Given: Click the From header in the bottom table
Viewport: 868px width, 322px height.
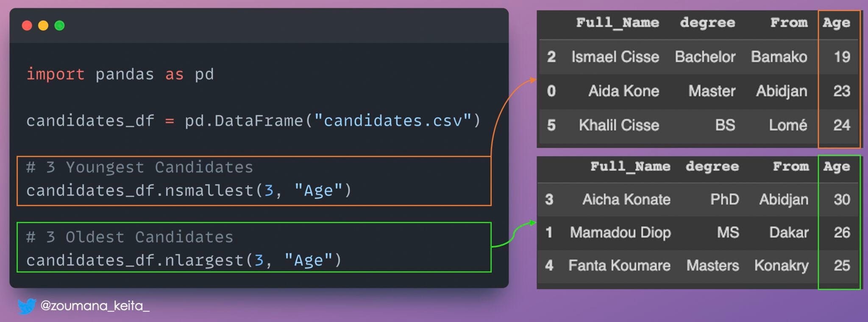Looking at the screenshot, I should (x=790, y=167).
